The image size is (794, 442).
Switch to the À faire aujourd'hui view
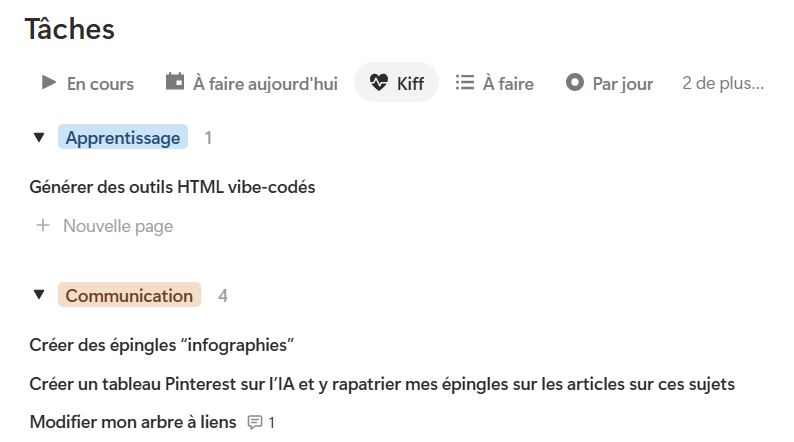[x=252, y=83]
